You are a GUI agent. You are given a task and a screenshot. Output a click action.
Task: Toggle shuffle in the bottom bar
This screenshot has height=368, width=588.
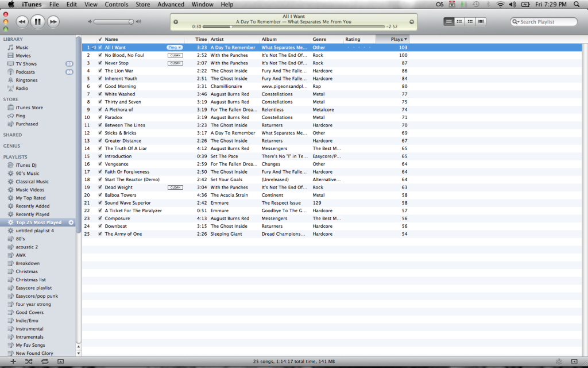click(x=29, y=362)
